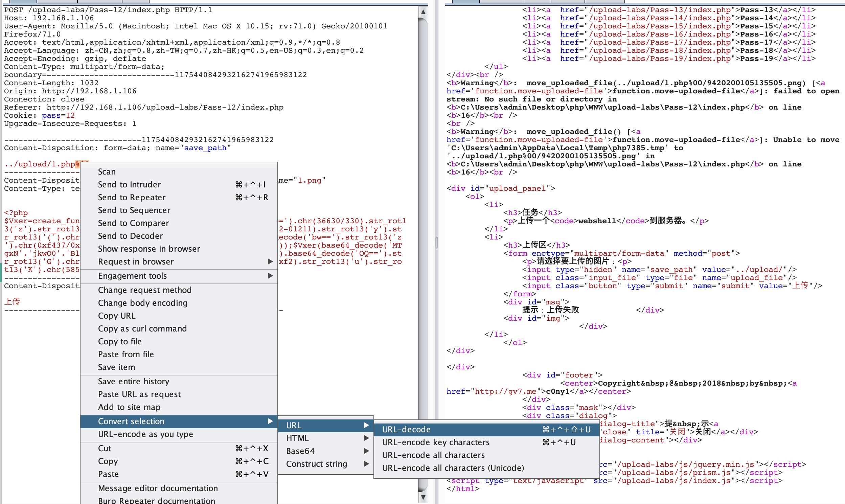
Task: Expand the Base64 conversion submenu
Action: [x=326, y=451]
